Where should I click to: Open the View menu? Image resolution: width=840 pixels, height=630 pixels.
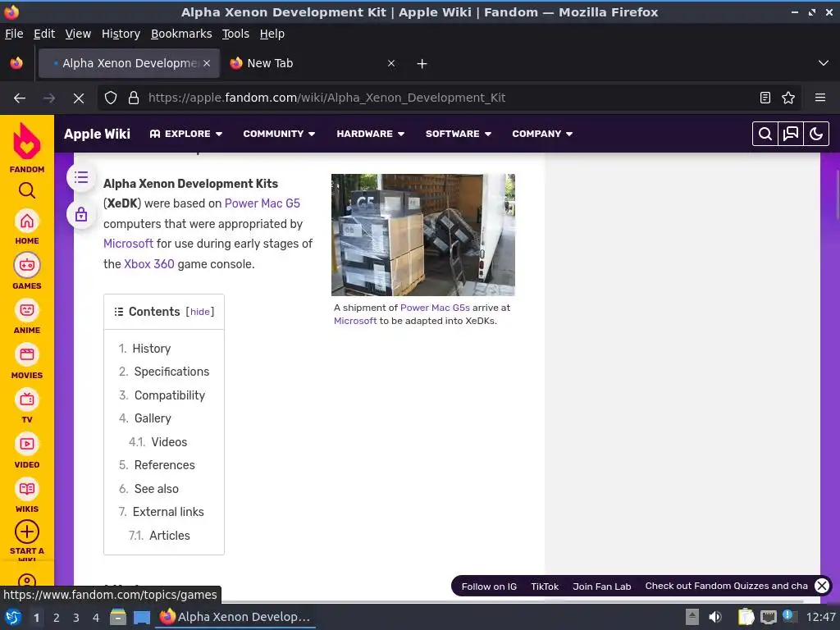point(78,34)
